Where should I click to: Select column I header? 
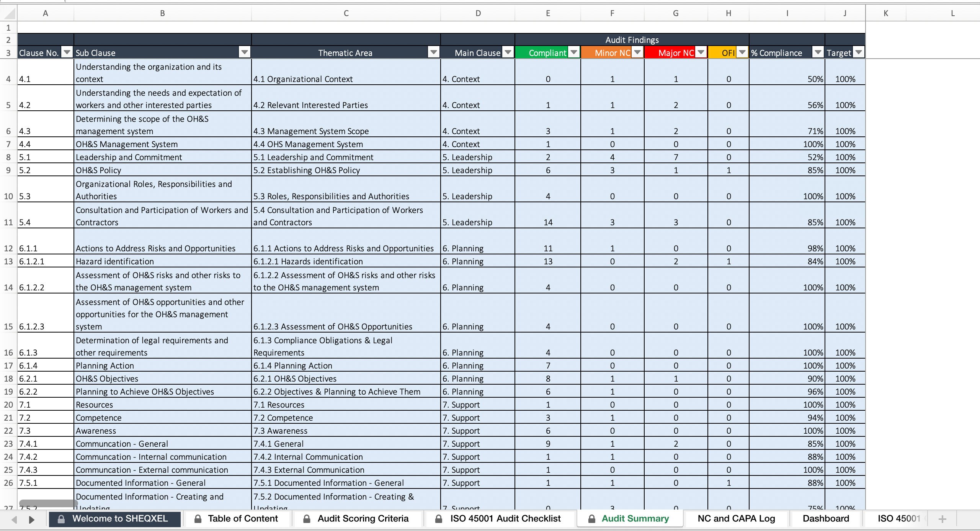[x=787, y=13]
